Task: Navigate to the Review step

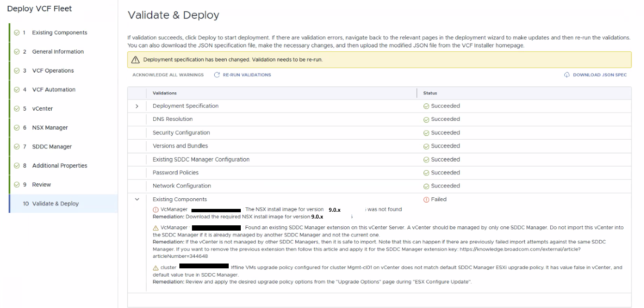Action: pos(41,185)
